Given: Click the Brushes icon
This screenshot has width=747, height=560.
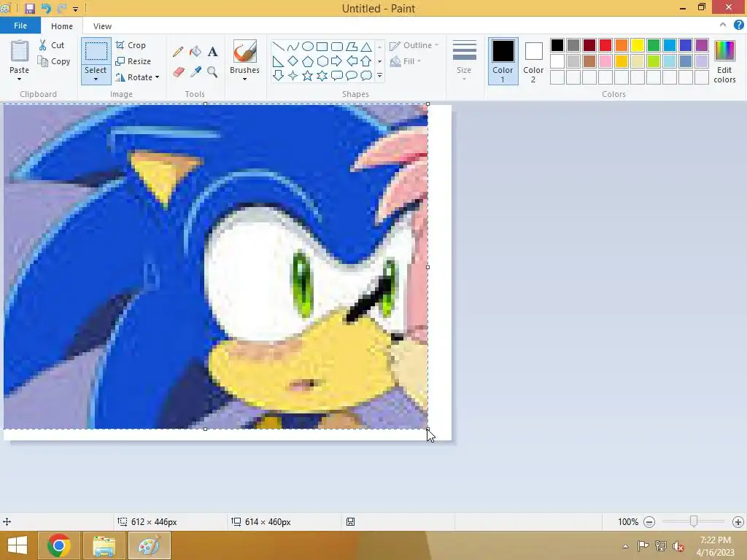Looking at the screenshot, I should pyautogui.click(x=245, y=52).
